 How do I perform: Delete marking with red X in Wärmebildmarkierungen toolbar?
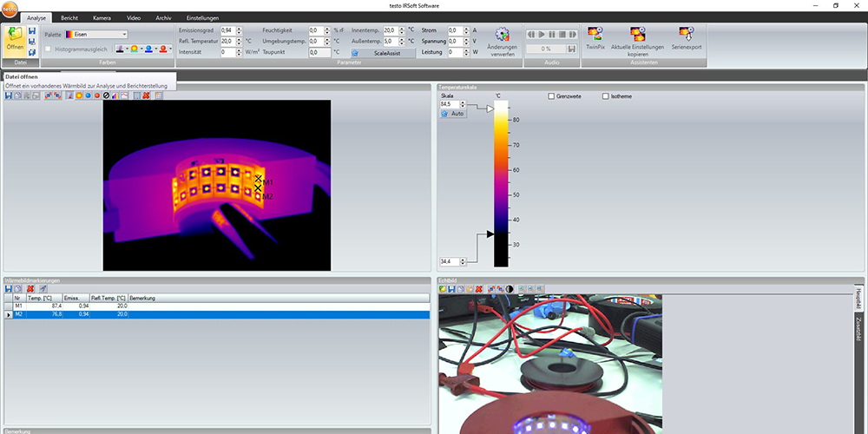coord(30,289)
